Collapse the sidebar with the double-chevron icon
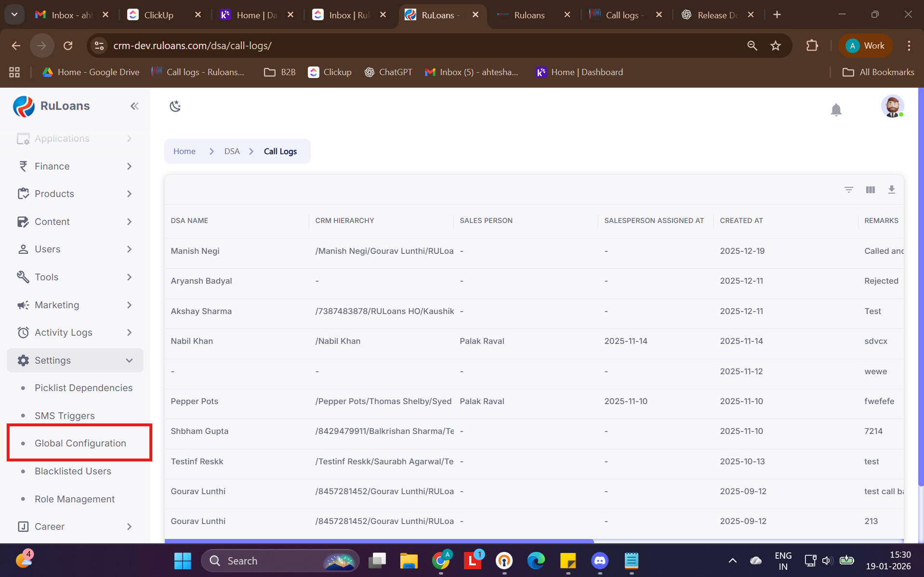924x577 pixels. point(134,106)
